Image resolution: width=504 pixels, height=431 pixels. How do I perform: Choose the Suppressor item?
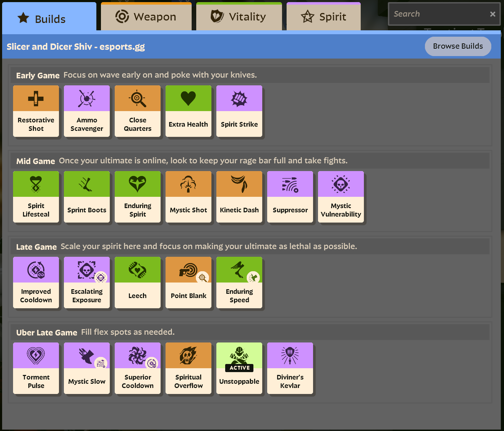tap(290, 197)
